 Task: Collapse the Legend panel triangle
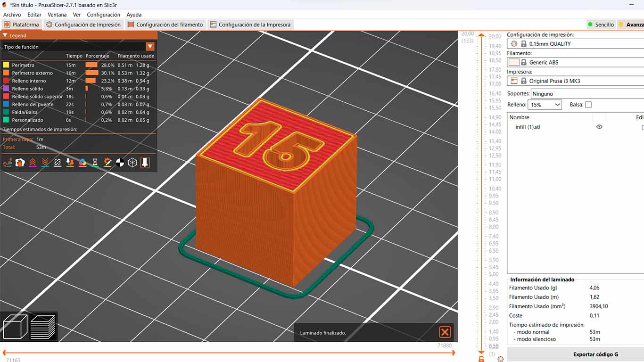[5, 35]
